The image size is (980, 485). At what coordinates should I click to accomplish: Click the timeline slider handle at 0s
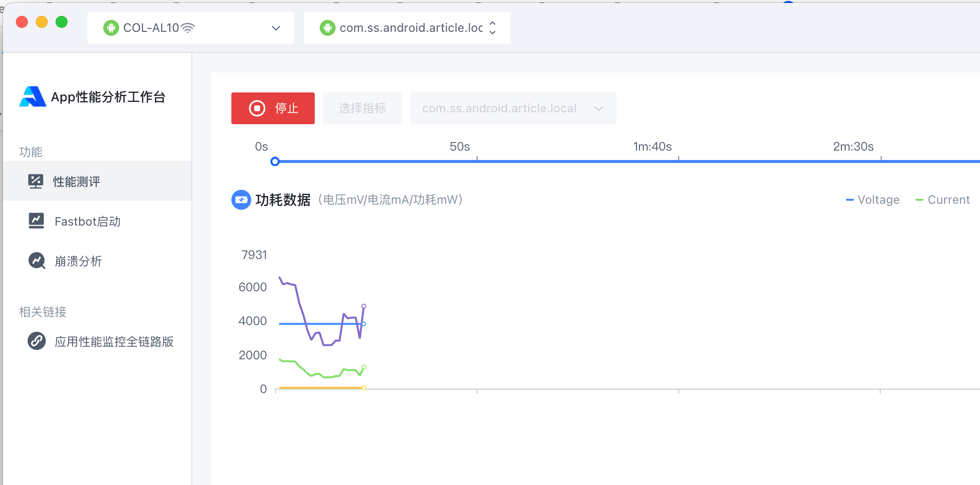point(275,161)
